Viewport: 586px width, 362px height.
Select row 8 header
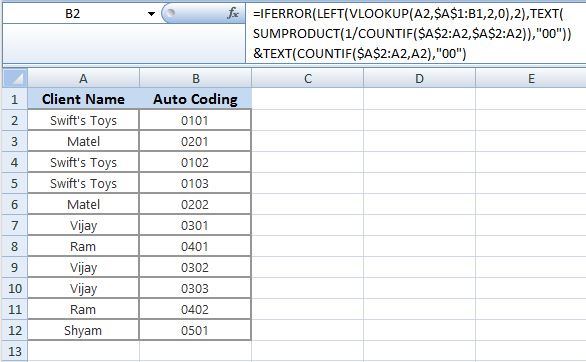point(15,246)
